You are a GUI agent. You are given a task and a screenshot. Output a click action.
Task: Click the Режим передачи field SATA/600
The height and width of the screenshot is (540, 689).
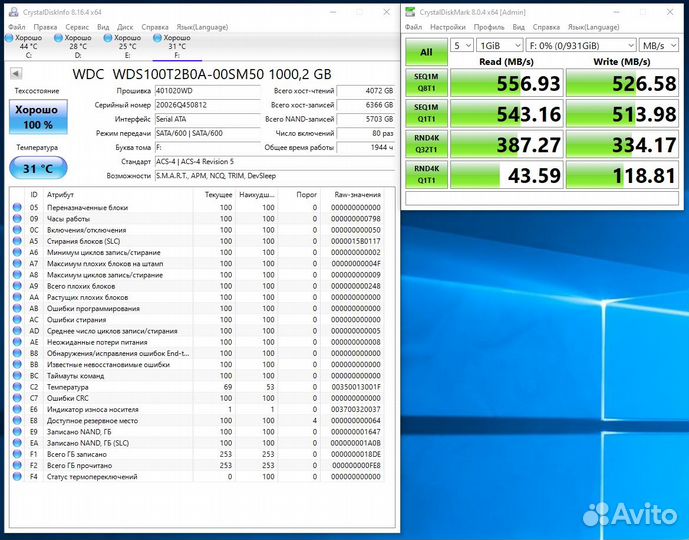207,133
